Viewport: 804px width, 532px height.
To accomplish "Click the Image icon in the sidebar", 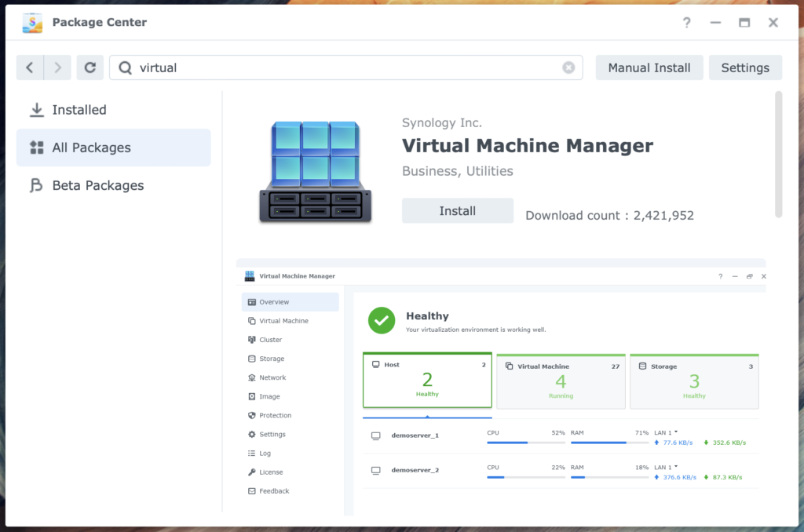I will [252, 396].
